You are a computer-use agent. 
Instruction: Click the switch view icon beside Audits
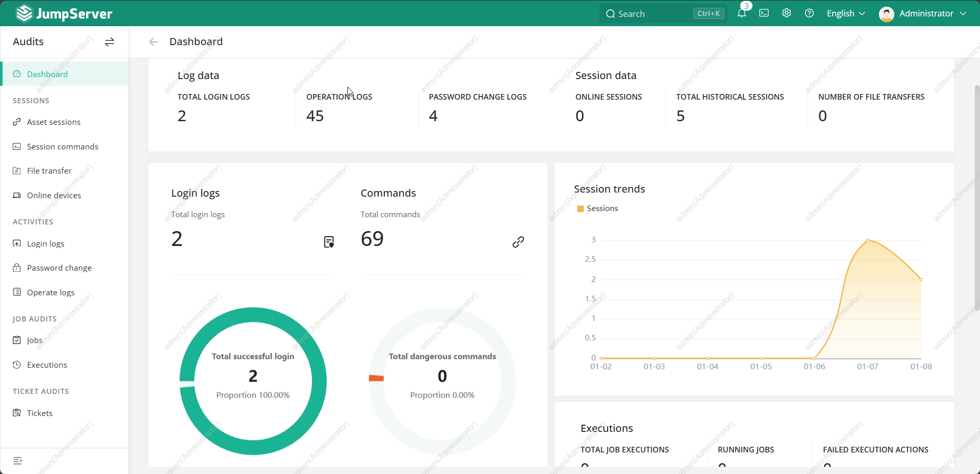click(109, 42)
